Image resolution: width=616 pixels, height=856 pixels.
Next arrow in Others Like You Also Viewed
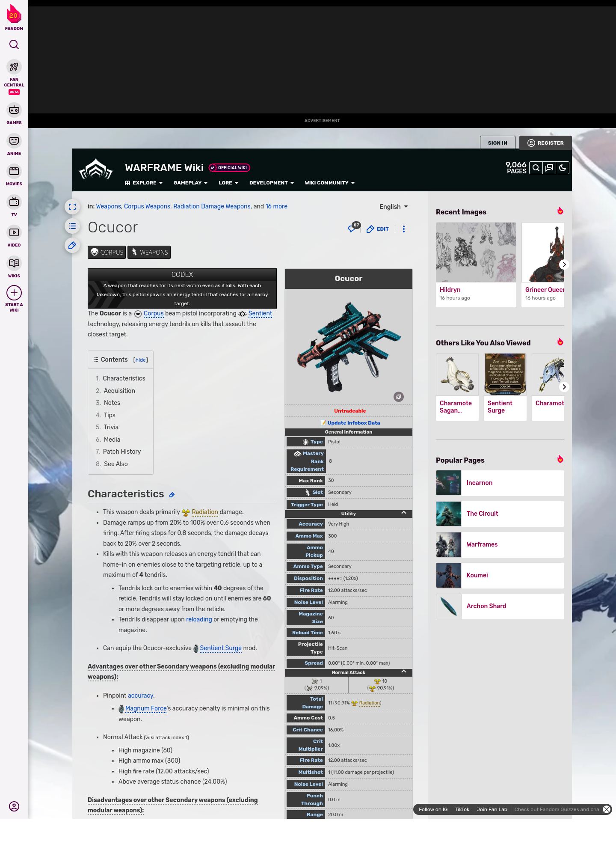click(x=564, y=387)
